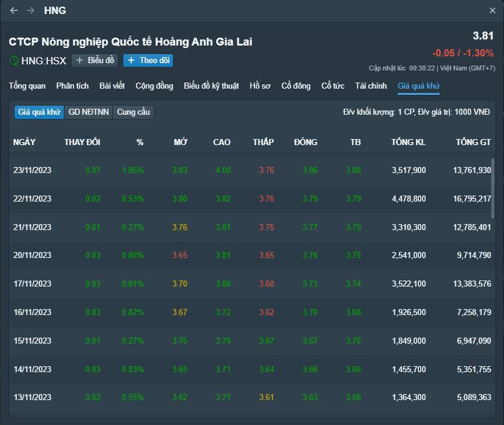This screenshot has width=504, height=425.
Task: Follow the stock with Theo dõi button
Action: pos(148,61)
